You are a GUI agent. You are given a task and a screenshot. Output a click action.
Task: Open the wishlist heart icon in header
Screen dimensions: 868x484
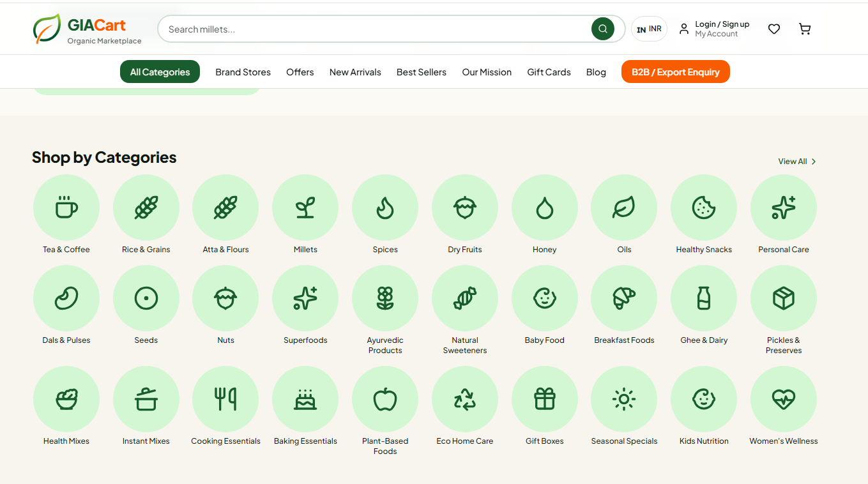point(774,29)
